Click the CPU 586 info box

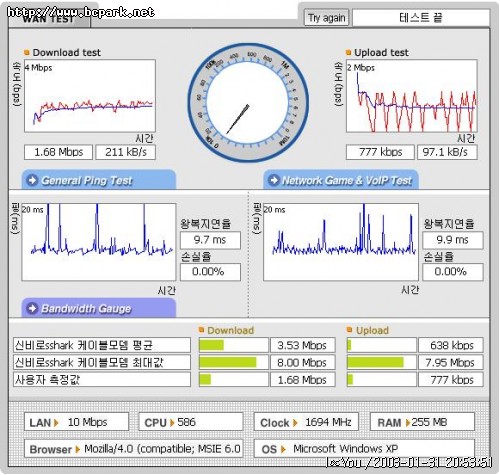[x=191, y=422]
